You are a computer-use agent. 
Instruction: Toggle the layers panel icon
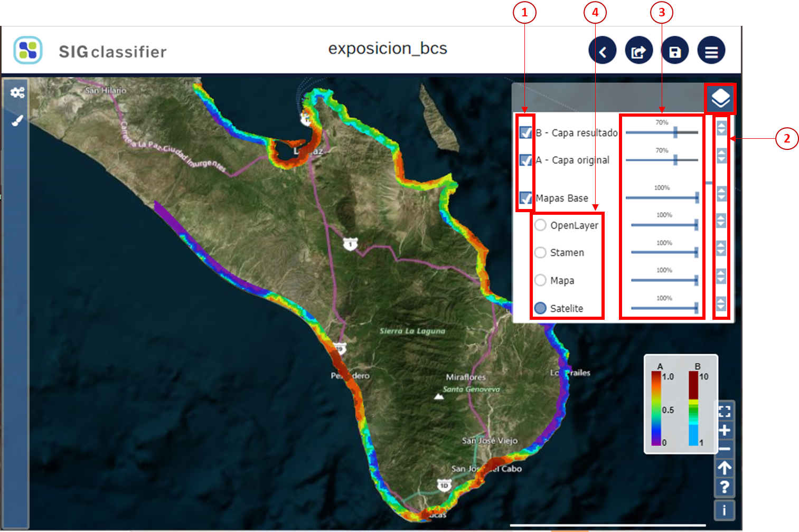pyautogui.click(x=720, y=99)
